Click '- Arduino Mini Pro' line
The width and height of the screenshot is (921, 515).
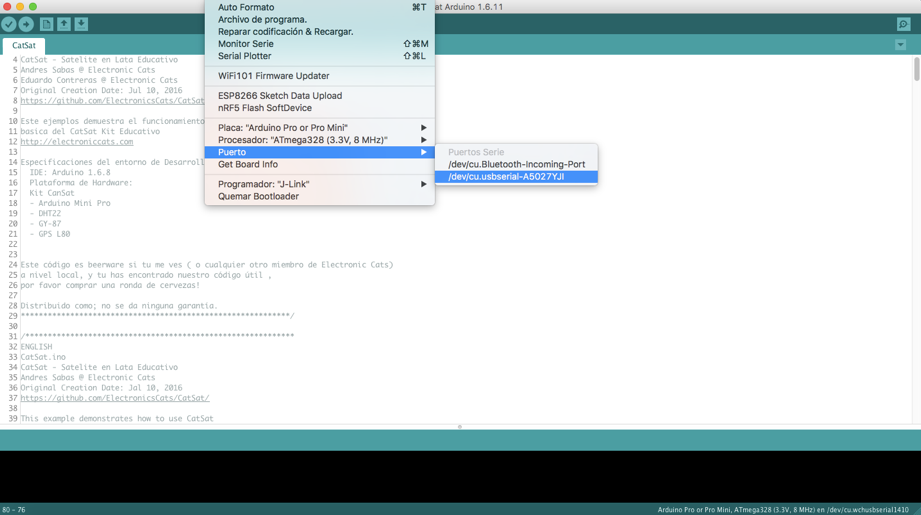[70, 203]
